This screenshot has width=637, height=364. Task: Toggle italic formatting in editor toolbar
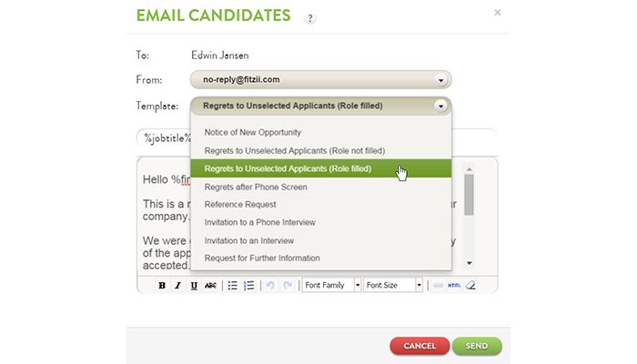pos(177,286)
